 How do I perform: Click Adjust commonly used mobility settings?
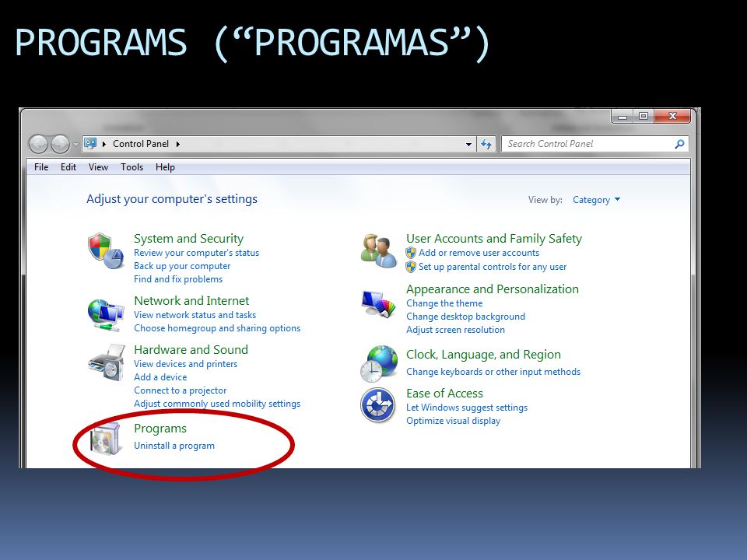tap(217, 404)
